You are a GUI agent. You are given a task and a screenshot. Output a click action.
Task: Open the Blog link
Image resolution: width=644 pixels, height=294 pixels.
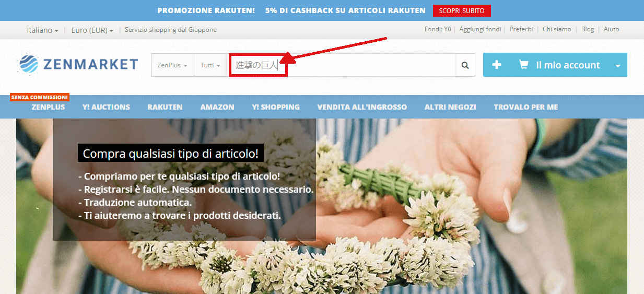(588, 29)
